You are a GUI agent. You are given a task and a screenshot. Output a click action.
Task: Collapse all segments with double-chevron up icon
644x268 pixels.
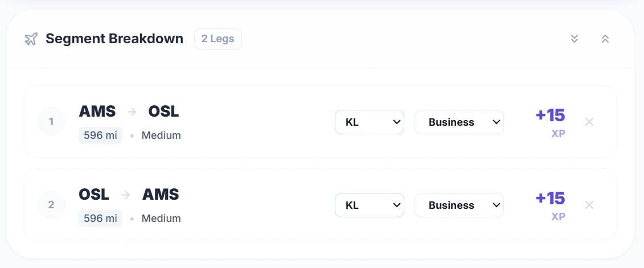(x=605, y=39)
